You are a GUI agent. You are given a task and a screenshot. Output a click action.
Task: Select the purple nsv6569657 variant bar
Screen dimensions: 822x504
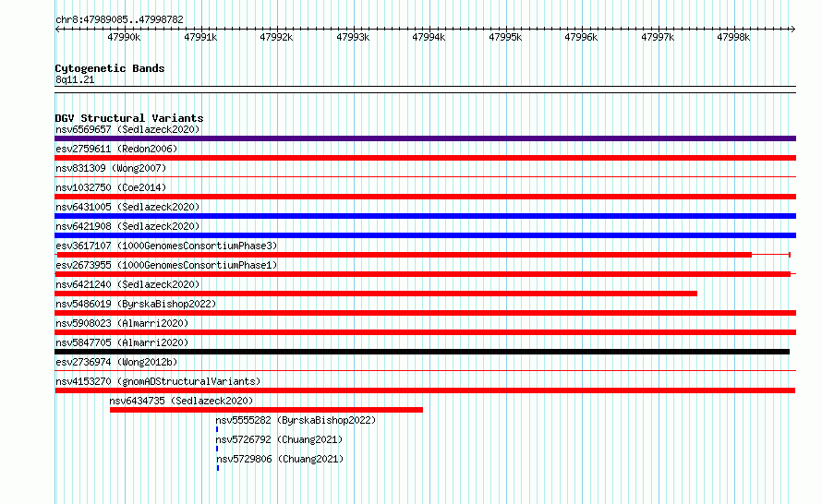pyautogui.click(x=425, y=138)
